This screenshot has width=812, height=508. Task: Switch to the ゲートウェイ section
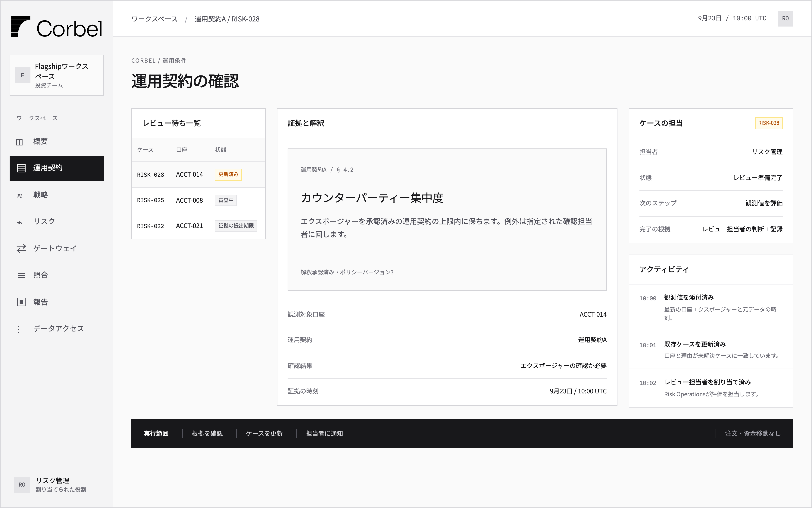tap(56, 248)
